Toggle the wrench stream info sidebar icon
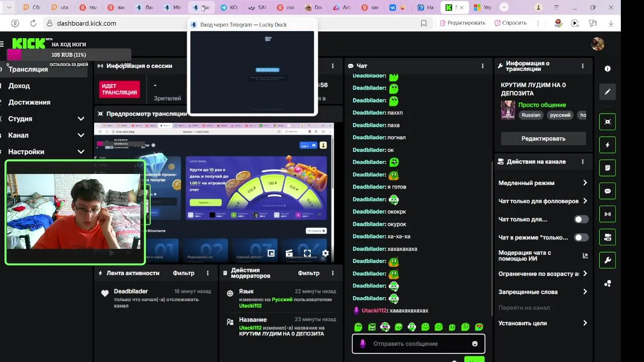Image resolution: width=644 pixels, height=362 pixels. tap(607, 260)
